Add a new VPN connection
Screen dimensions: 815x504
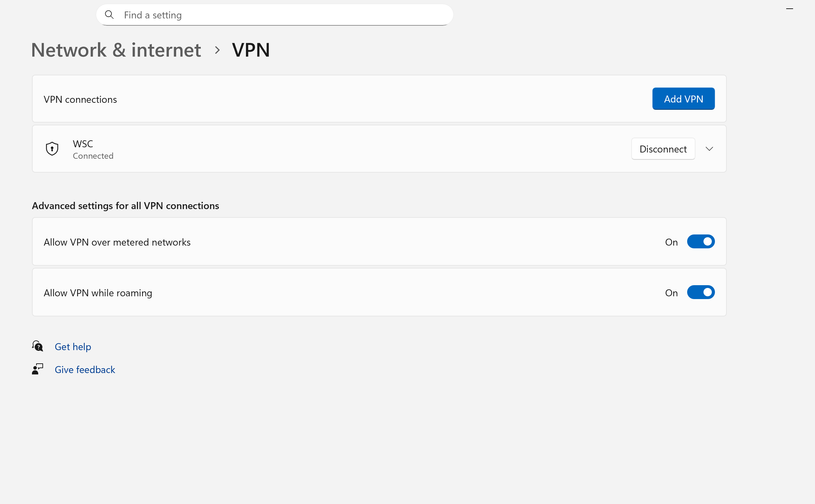pos(683,99)
